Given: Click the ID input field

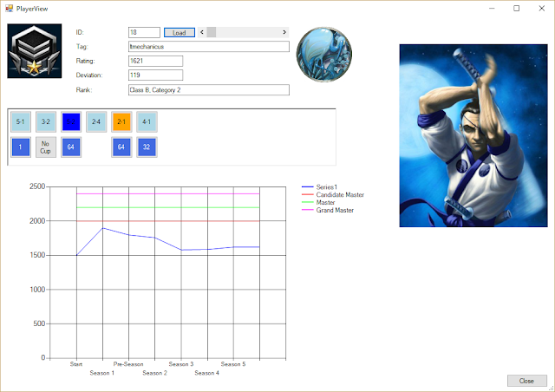Looking at the screenshot, I should pyautogui.click(x=144, y=32).
